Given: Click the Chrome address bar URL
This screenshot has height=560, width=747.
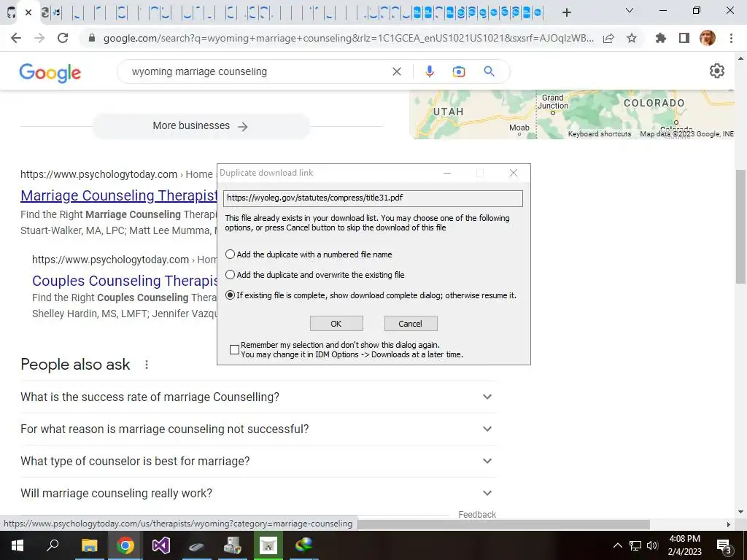Looking at the screenshot, I should (x=348, y=38).
